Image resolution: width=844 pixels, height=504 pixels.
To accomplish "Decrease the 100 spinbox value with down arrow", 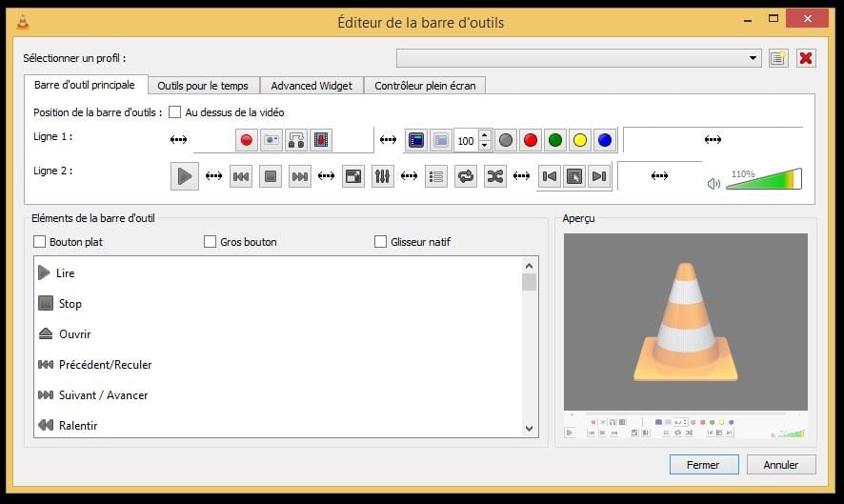I will click(x=485, y=146).
